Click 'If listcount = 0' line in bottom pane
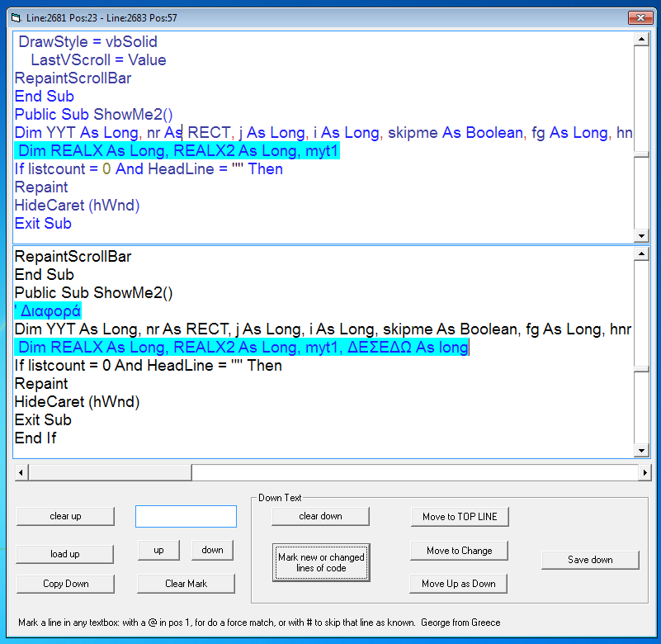Viewport: 661px width, 644px height. point(148,365)
